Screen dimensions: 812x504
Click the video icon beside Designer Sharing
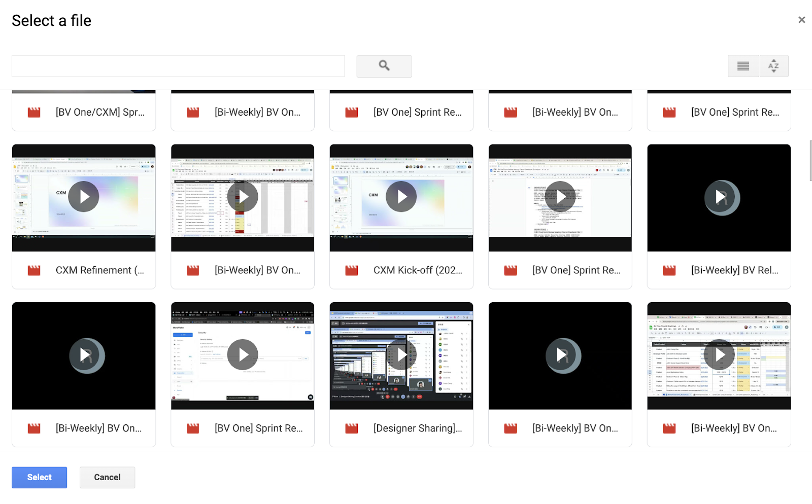[x=352, y=429]
